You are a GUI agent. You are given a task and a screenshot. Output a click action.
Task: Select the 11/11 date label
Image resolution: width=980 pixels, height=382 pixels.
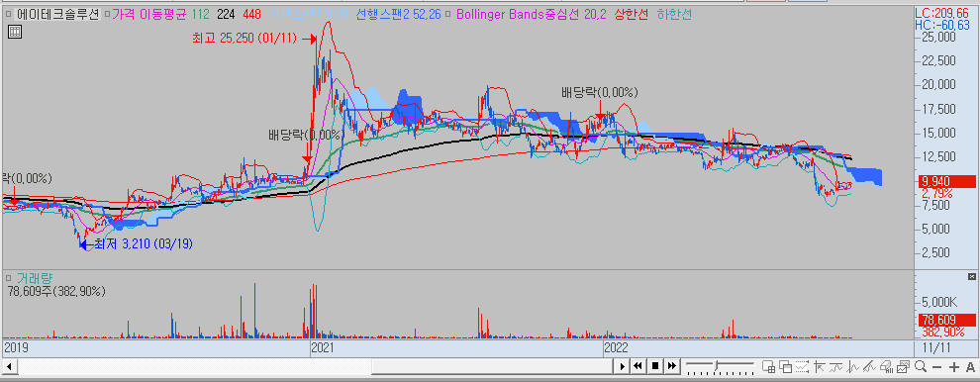935,347
